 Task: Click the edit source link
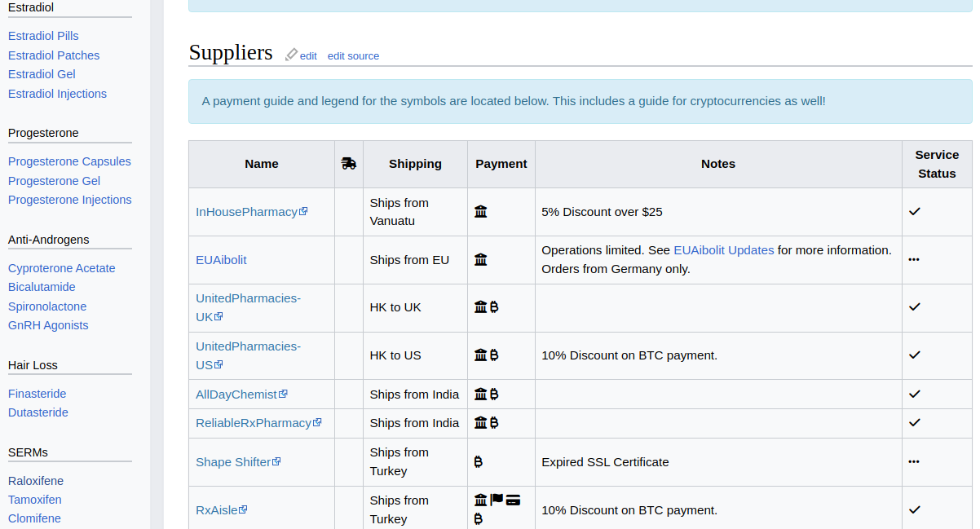[353, 55]
